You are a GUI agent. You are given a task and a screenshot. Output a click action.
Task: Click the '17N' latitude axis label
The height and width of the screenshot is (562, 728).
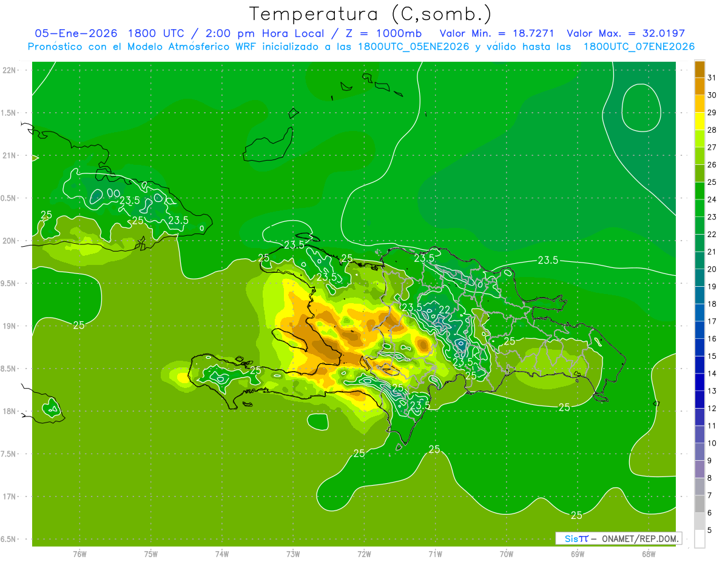[8, 497]
